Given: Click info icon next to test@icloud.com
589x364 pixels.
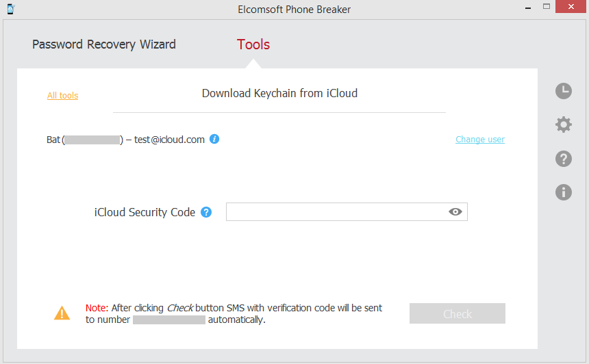Looking at the screenshot, I should click(214, 139).
